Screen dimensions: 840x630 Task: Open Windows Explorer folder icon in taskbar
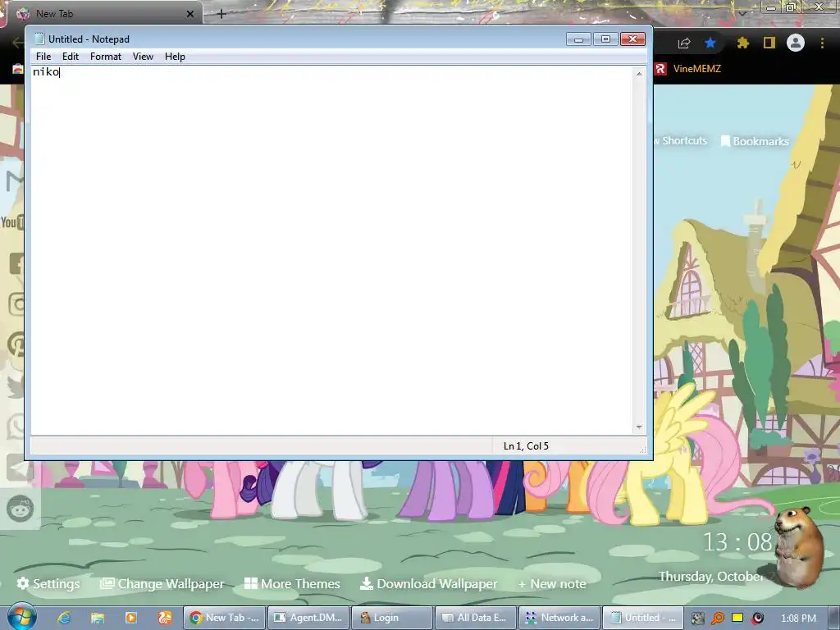(x=97, y=618)
